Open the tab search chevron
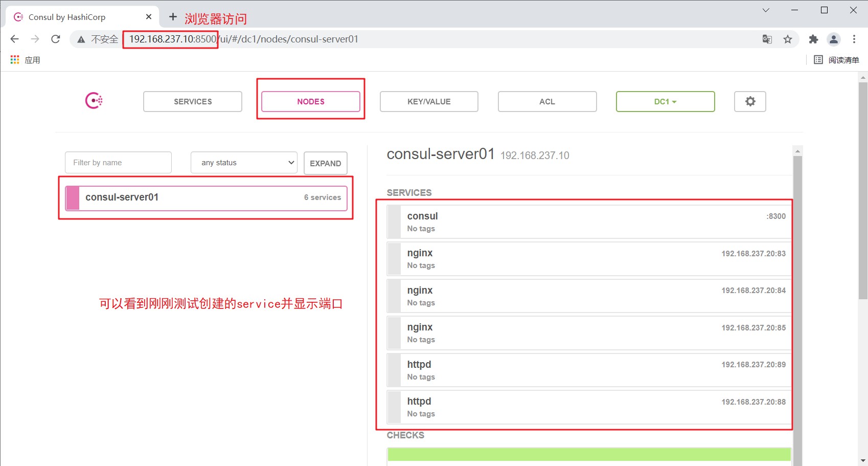Viewport: 868px width, 466px height. click(x=766, y=10)
